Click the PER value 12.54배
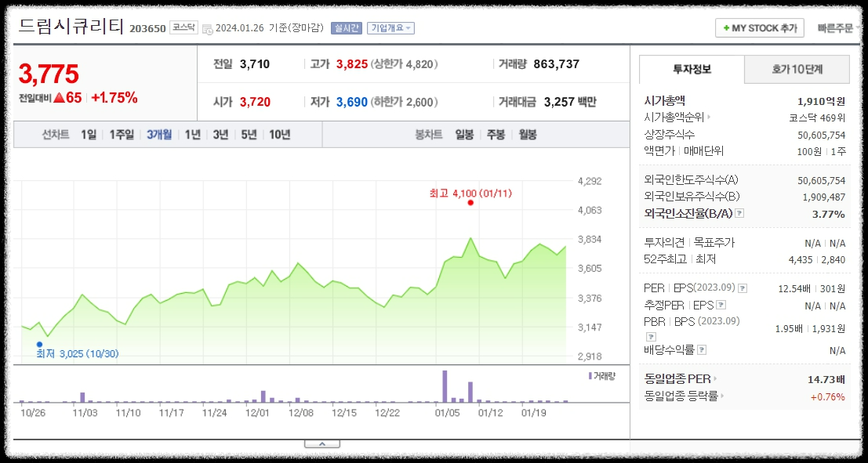 pos(796,289)
